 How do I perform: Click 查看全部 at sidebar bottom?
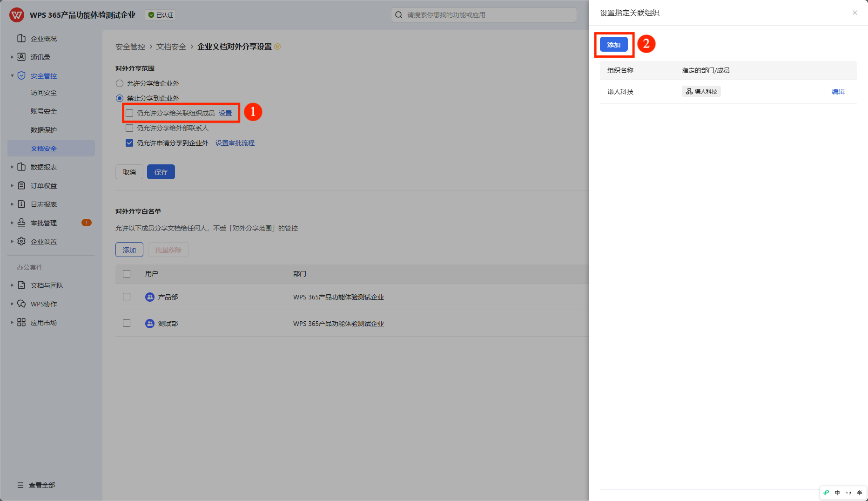(36, 485)
